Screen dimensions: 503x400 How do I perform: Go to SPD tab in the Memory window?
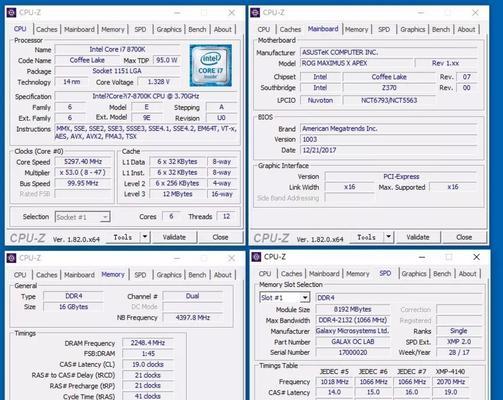click(x=140, y=275)
